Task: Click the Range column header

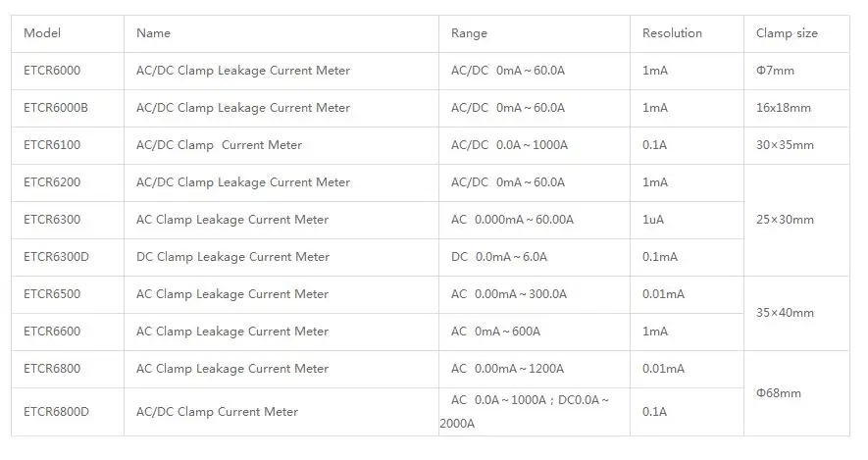Action: point(535,33)
